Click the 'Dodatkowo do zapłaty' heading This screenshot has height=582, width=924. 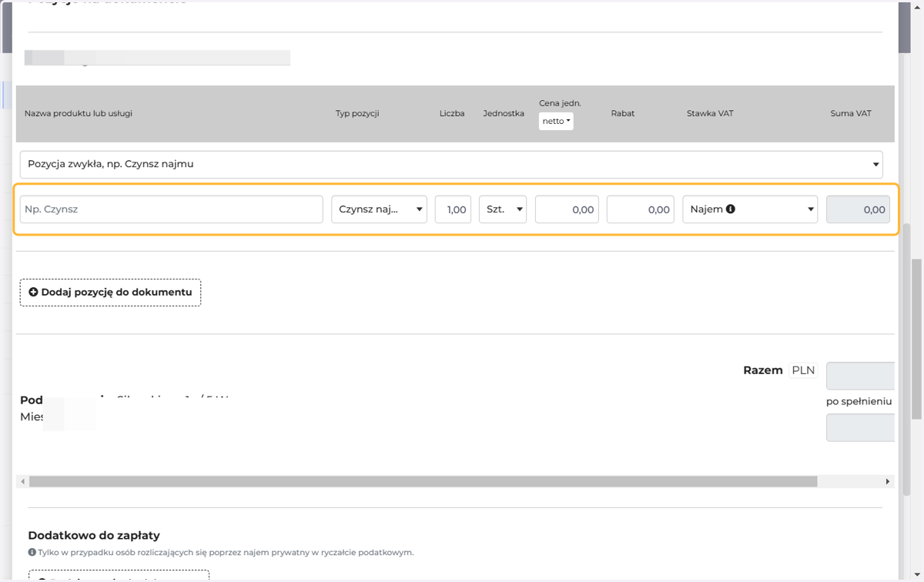[x=94, y=535]
